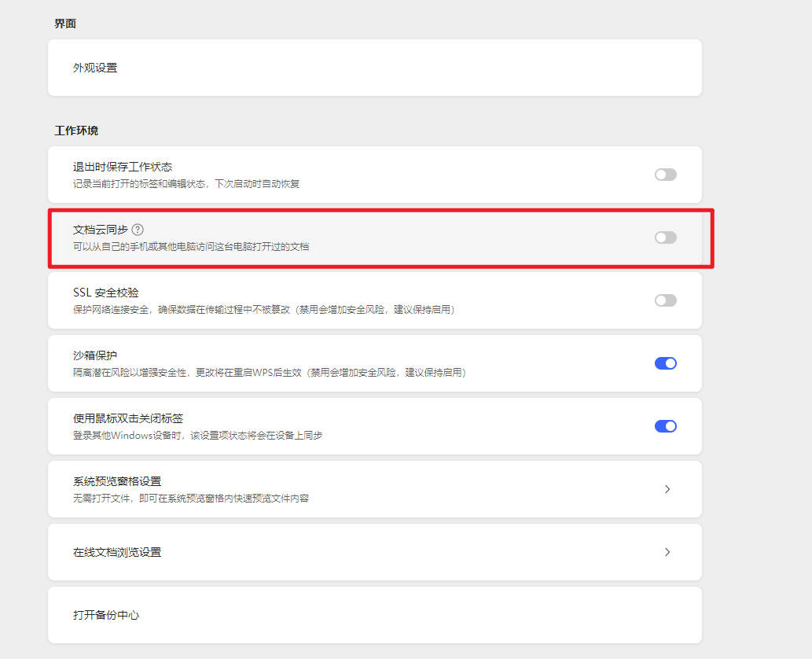Open 外观设置
The image size is (812, 659).
(95, 68)
